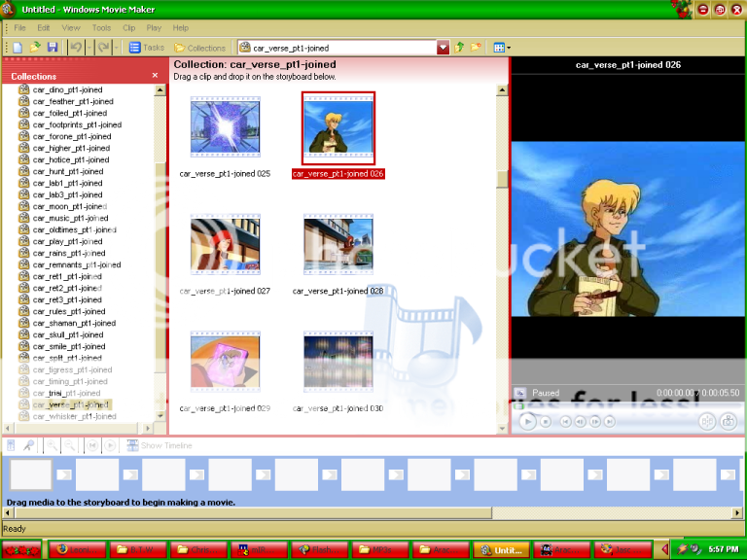
Task: Go up one collection level
Action: [459, 48]
